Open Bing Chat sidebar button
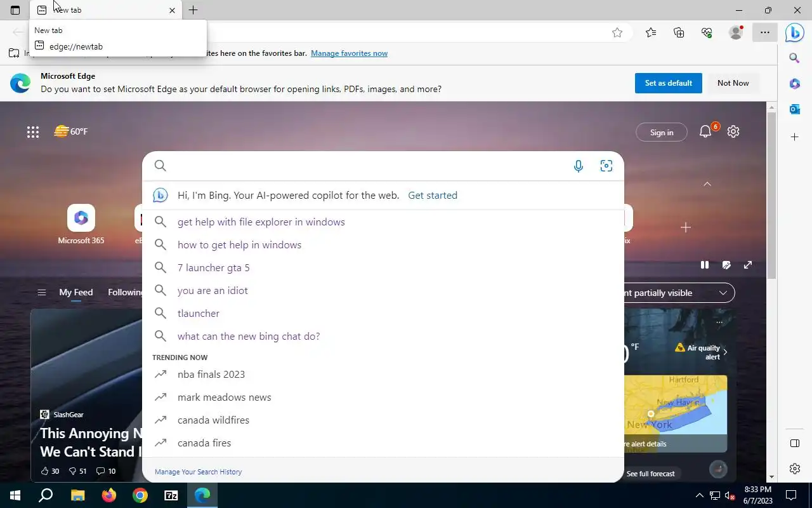This screenshot has width=812, height=508. [794, 32]
